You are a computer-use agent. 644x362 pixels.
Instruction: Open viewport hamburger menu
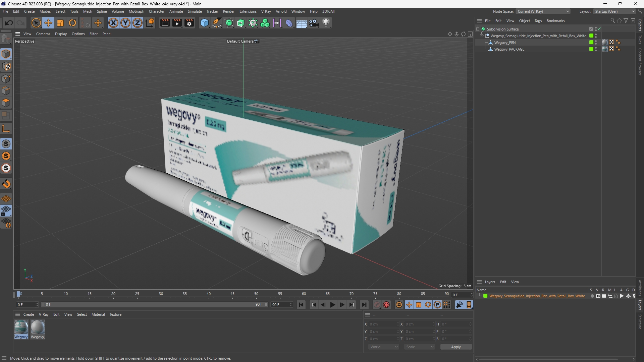(18, 34)
